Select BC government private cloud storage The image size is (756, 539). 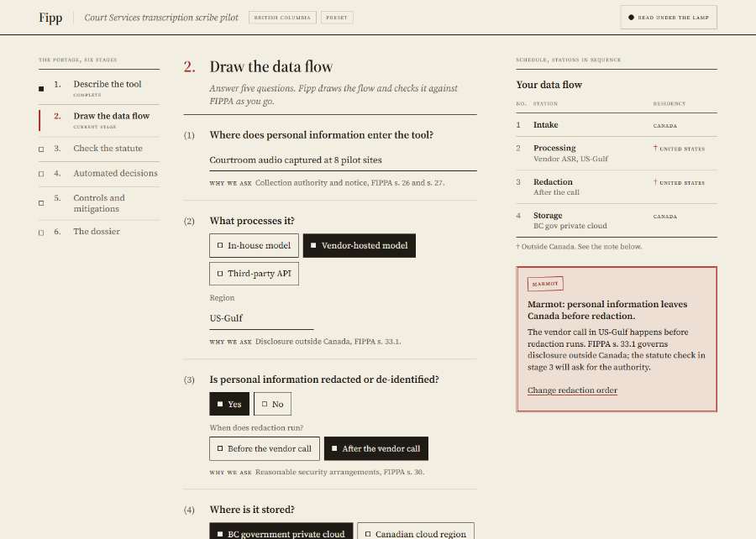[x=281, y=531]
